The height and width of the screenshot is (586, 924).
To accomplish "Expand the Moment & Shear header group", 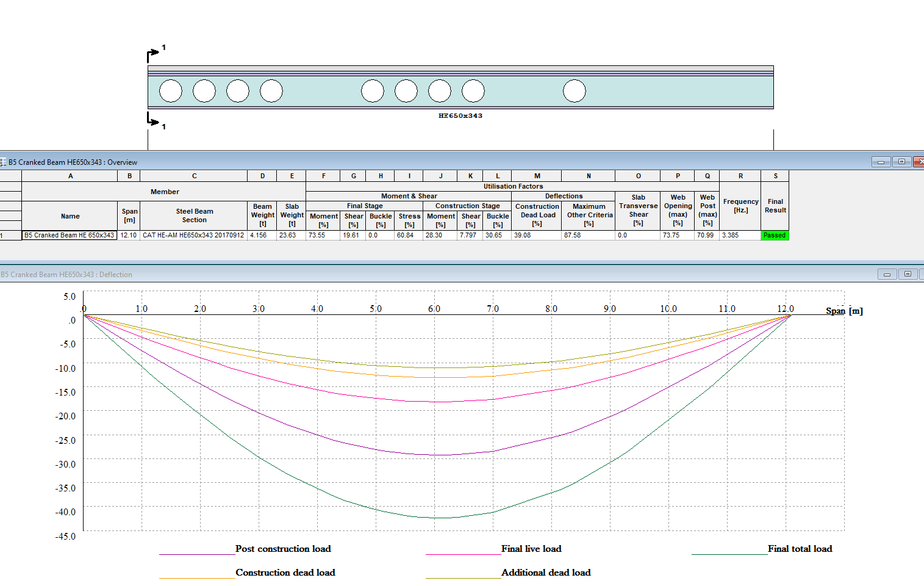I will (x=410, y=195).
